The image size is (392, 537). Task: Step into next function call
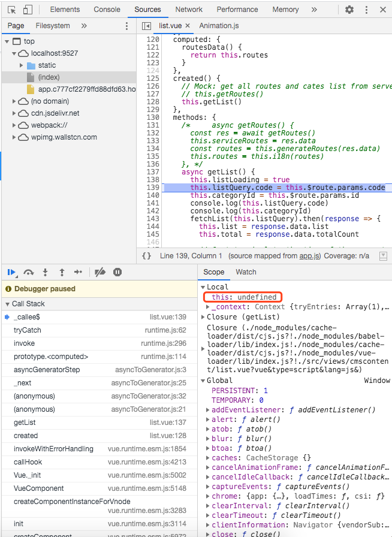pyautogui.click(x=45, y=272)
